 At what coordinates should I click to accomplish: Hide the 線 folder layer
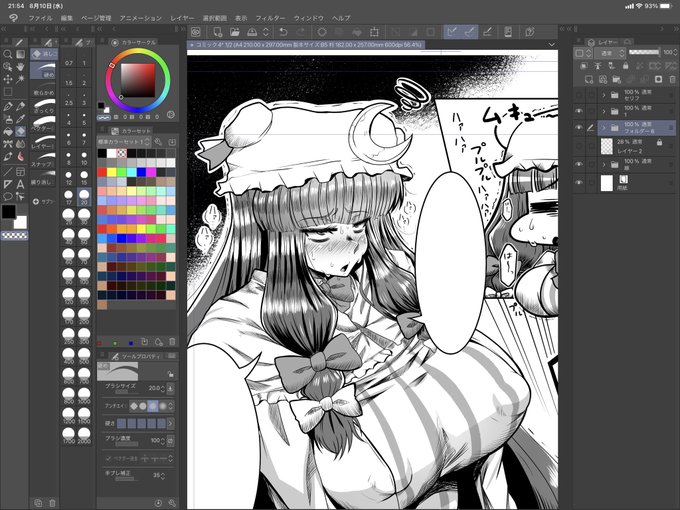pos(579,164)
